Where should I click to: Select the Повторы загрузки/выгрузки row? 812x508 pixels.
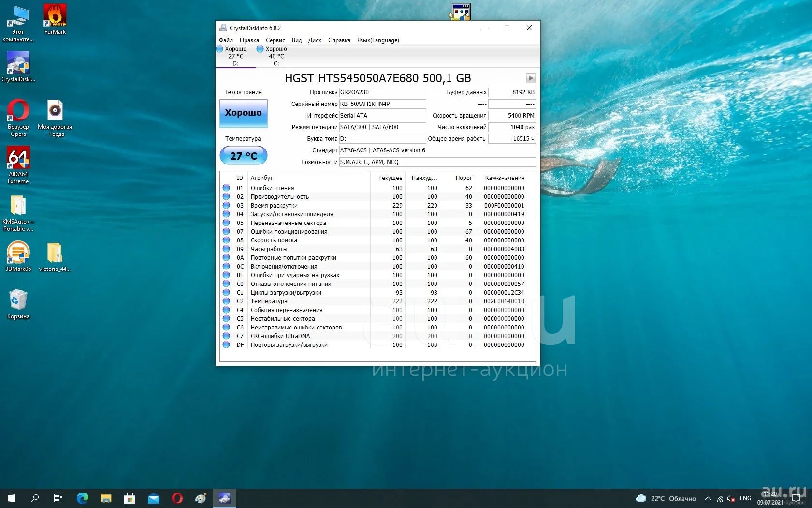point(374,345)
